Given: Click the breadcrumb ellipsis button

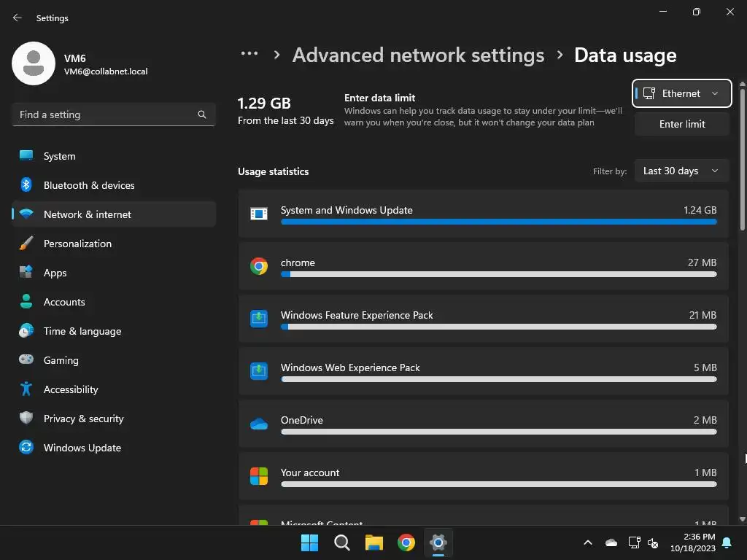Looking at the screenshot, I should pos(249,54).
